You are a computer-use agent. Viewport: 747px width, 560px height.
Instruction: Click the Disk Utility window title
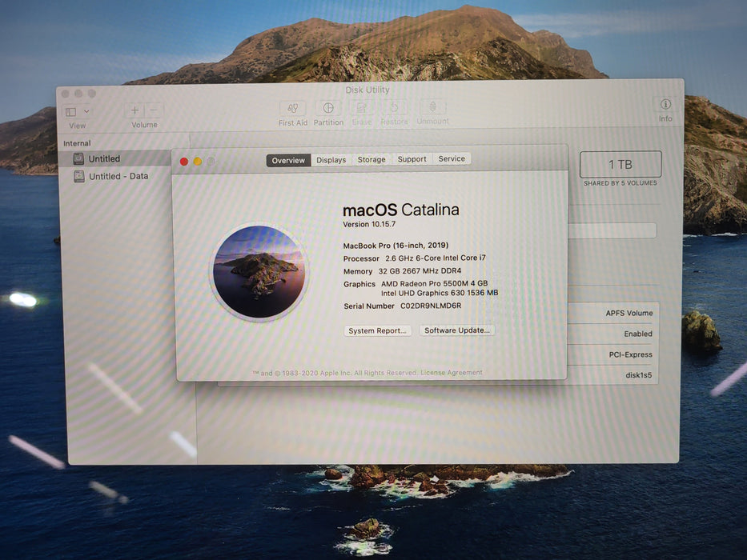coord(367,90)
